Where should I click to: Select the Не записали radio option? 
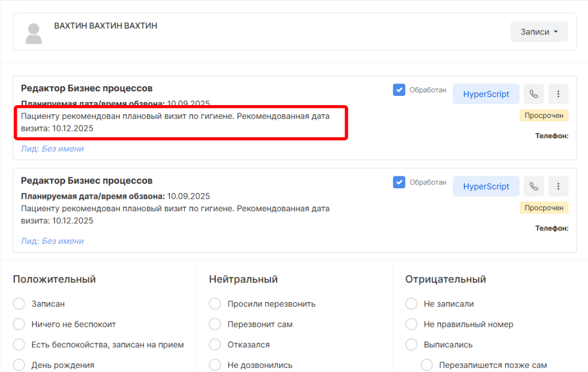(412, 304)
